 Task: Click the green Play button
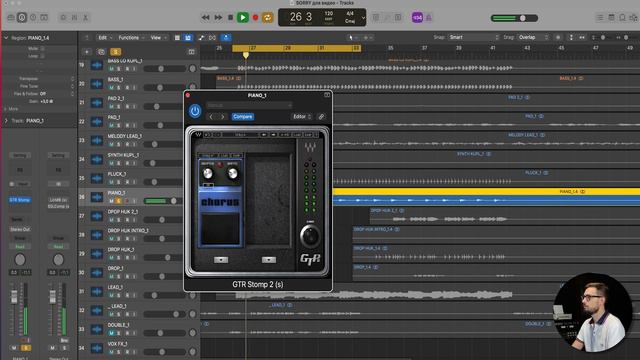(243, 18)
